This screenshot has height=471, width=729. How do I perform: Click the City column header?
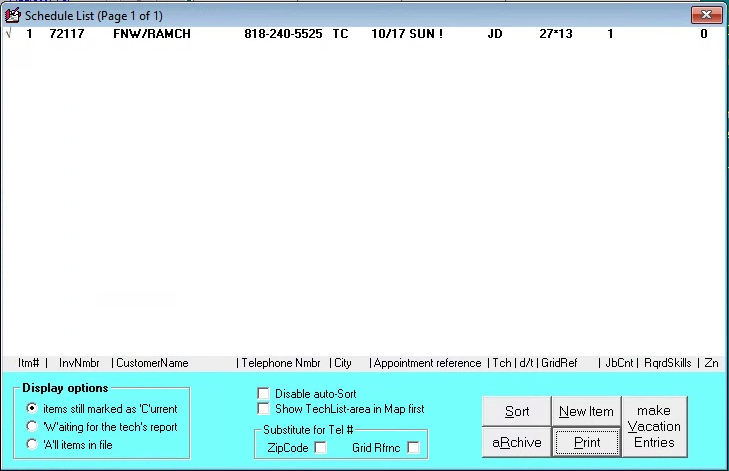343,363
